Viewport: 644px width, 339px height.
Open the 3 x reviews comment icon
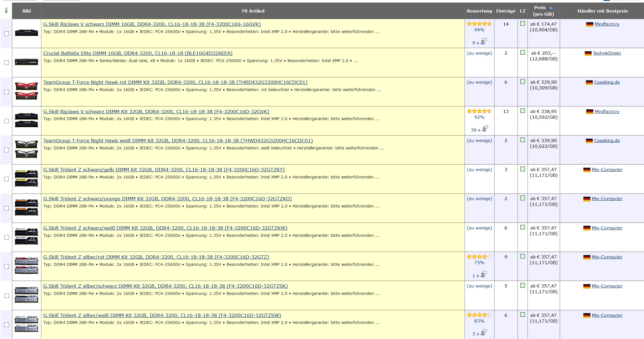pyautogui.click(x=483, y=333)
